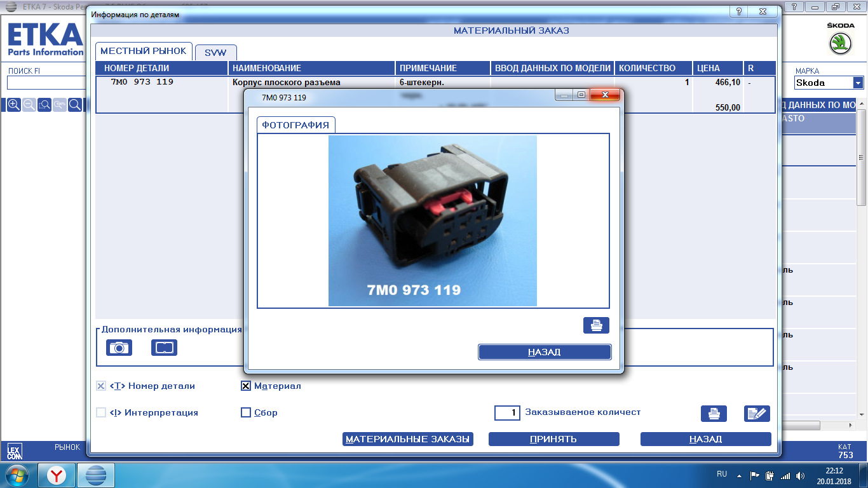Toggle the Материал checkbox
The image size is (868, 488).
point(246,386)
